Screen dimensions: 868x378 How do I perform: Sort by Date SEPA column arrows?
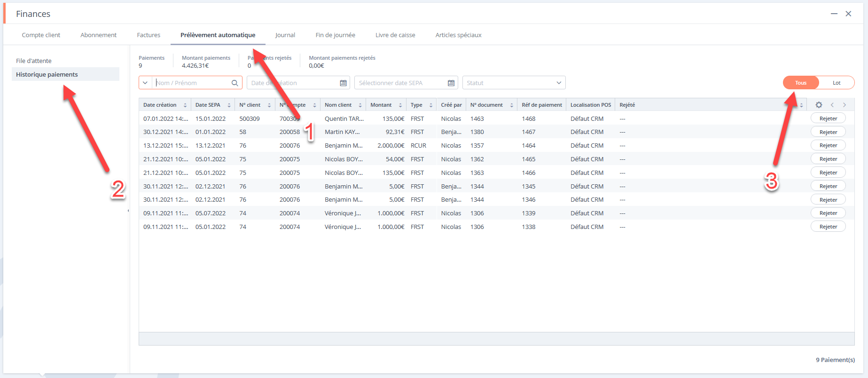(x=229, y=105)
